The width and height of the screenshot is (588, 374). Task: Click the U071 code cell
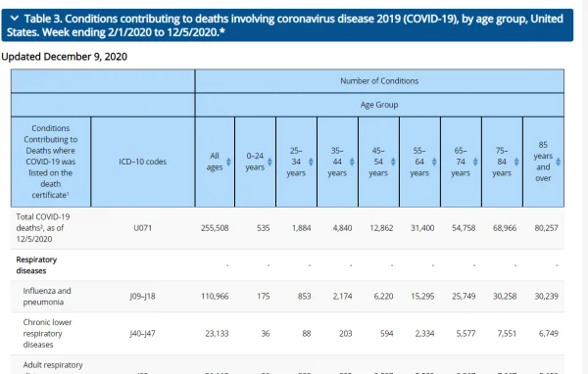point(142,228)
